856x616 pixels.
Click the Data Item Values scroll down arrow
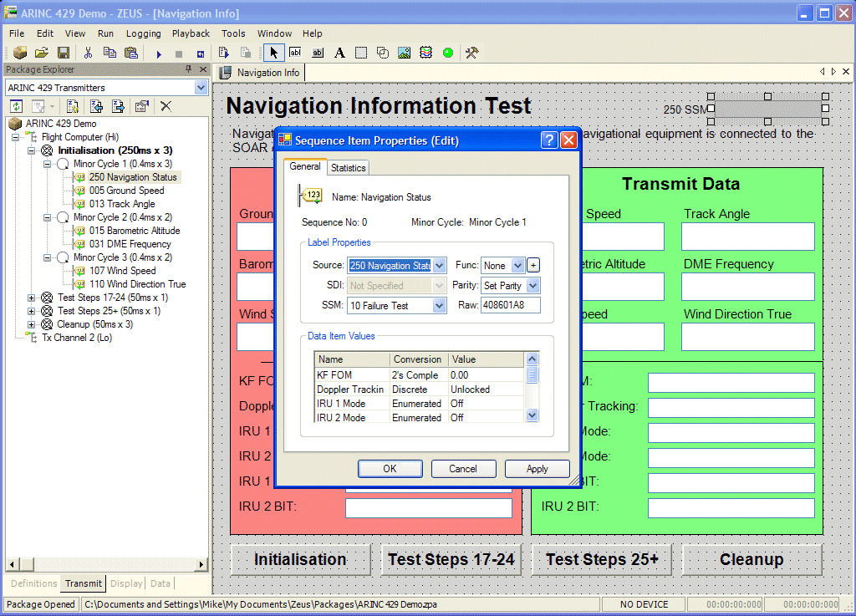pos(532,415)
